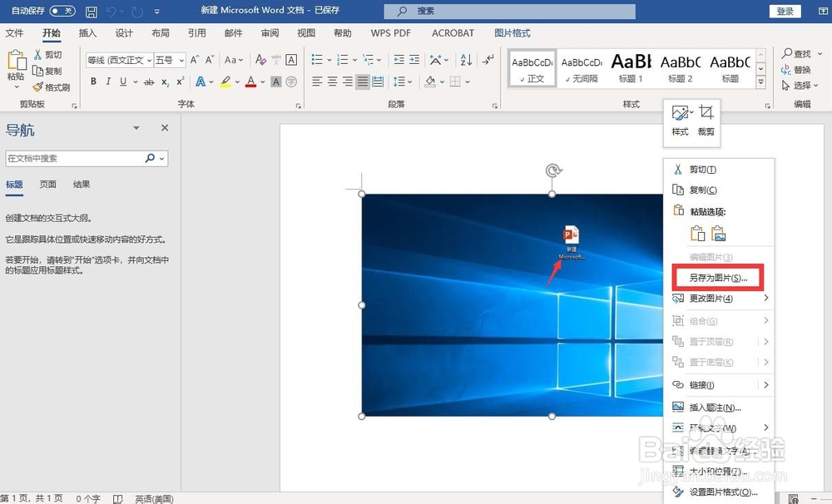Switch to the 页面 navigation tab

point(47,184)
